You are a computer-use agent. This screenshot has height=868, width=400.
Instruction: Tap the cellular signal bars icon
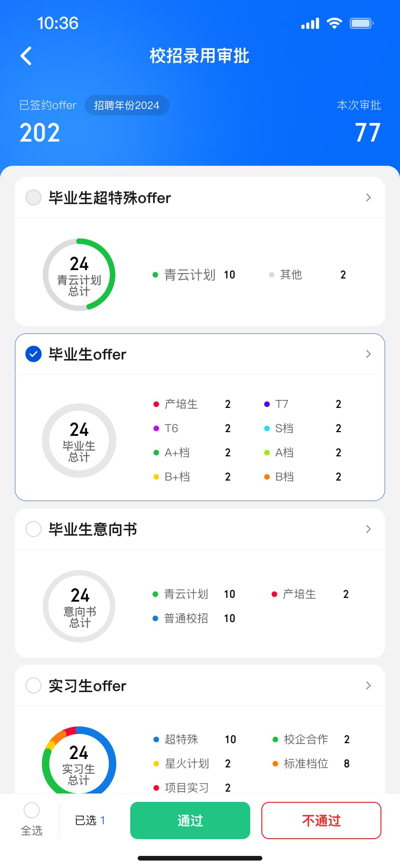[x=310, y=23]
